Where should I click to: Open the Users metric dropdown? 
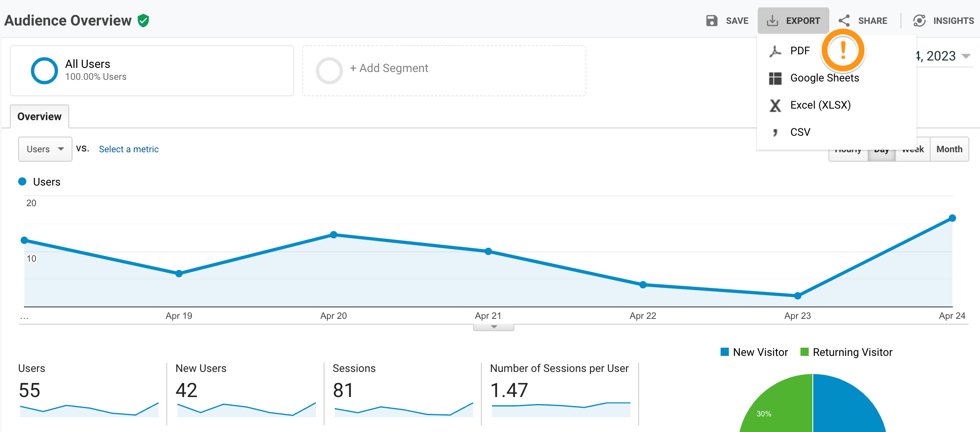tap(45, 149)
